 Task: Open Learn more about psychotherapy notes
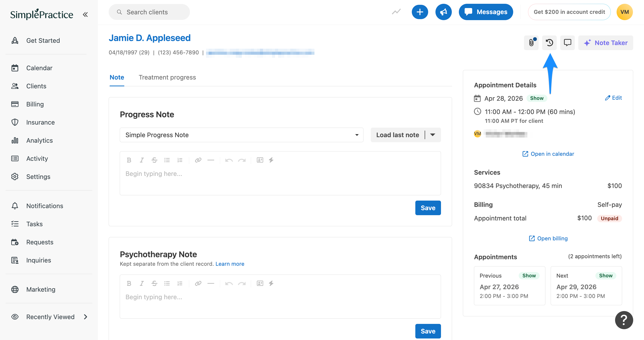(230, 264)
